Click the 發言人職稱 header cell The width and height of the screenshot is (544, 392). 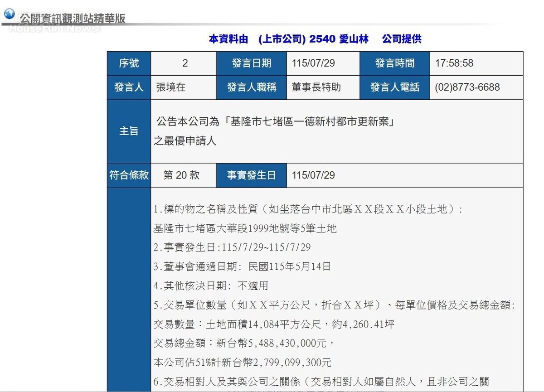coord(252,87)
